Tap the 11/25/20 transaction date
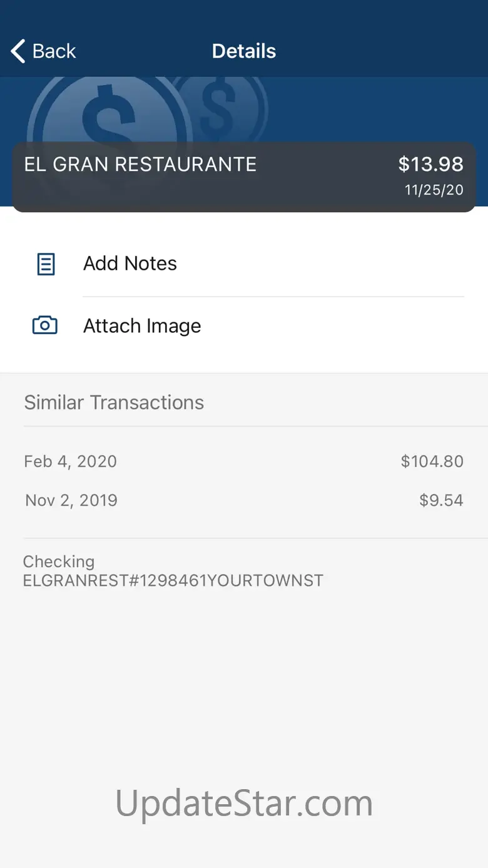The height and width of the screenshot is (868, 488). pos(434,190)
